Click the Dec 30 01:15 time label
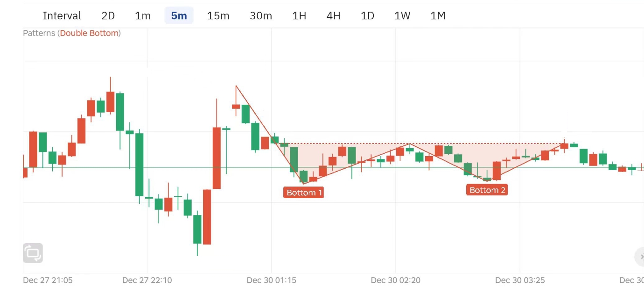Screen dimensions: 644x287 [271, 280]
